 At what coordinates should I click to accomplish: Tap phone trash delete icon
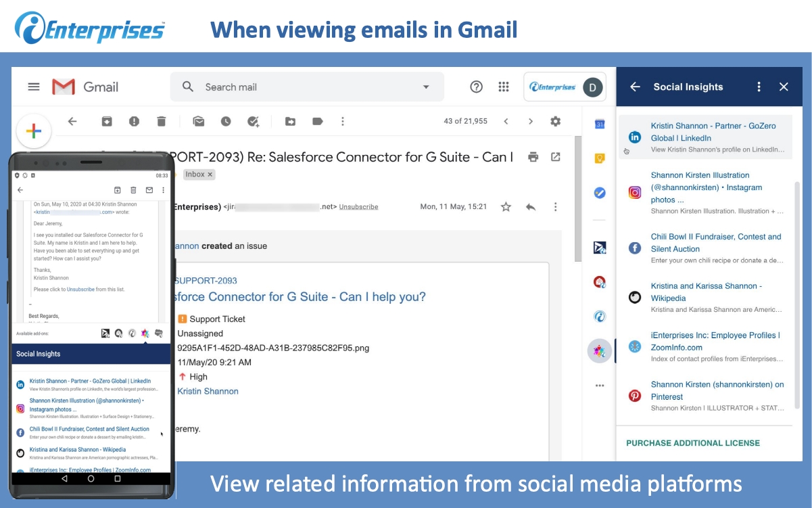click(x=133, y=190)
